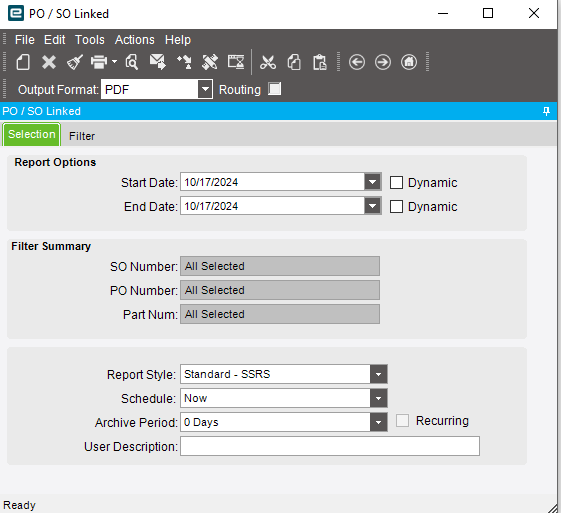Open the Tools menu
The height and width of the screenshot is (513, 561).
(x=90, y=40)
